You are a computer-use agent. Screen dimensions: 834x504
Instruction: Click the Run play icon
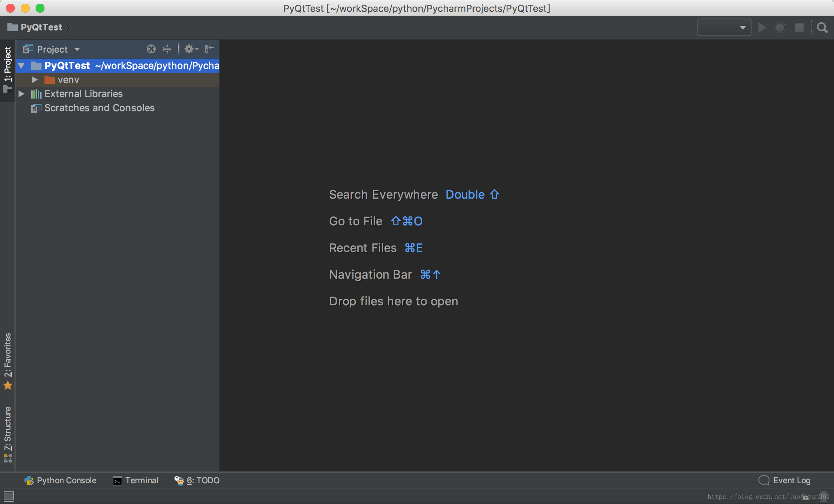coord(762,28)
